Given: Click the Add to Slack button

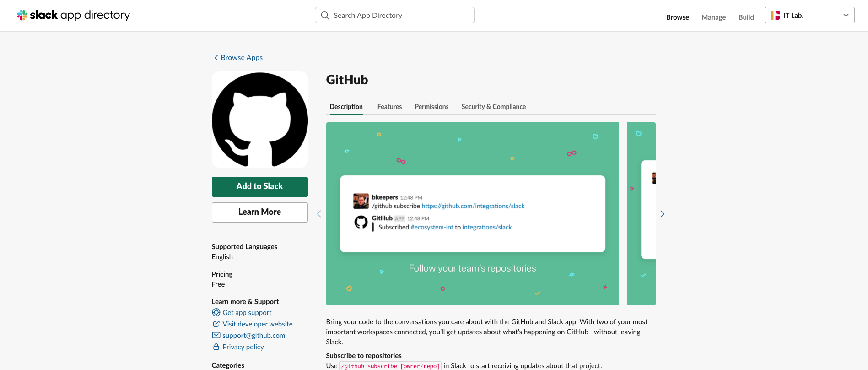Looking at the screenshot, I should [x=260, y=187].
